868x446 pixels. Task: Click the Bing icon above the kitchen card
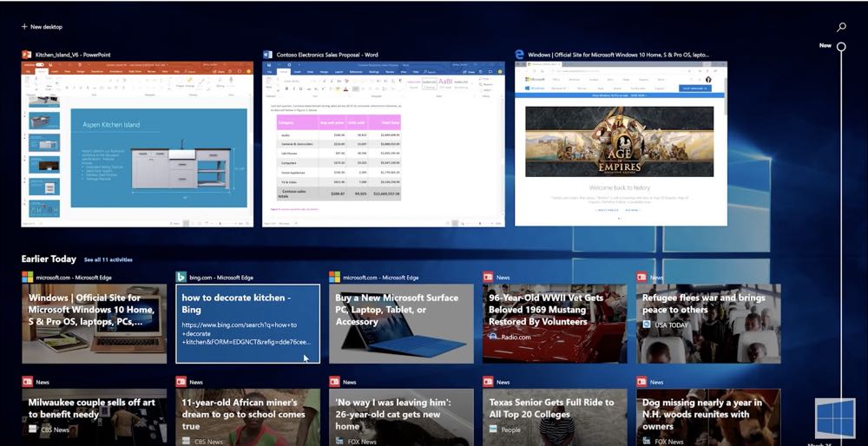[x=181, y=277]
